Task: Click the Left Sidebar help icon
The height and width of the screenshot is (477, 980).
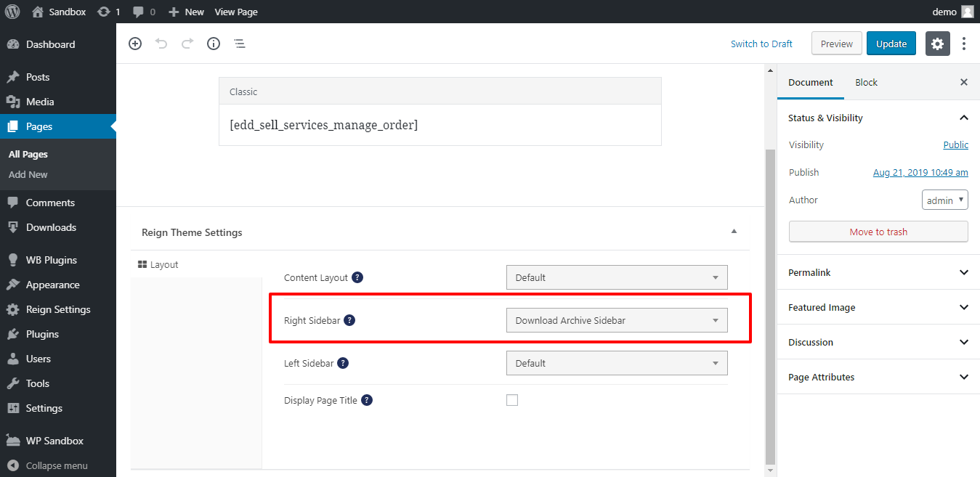Action: point(343,363)
